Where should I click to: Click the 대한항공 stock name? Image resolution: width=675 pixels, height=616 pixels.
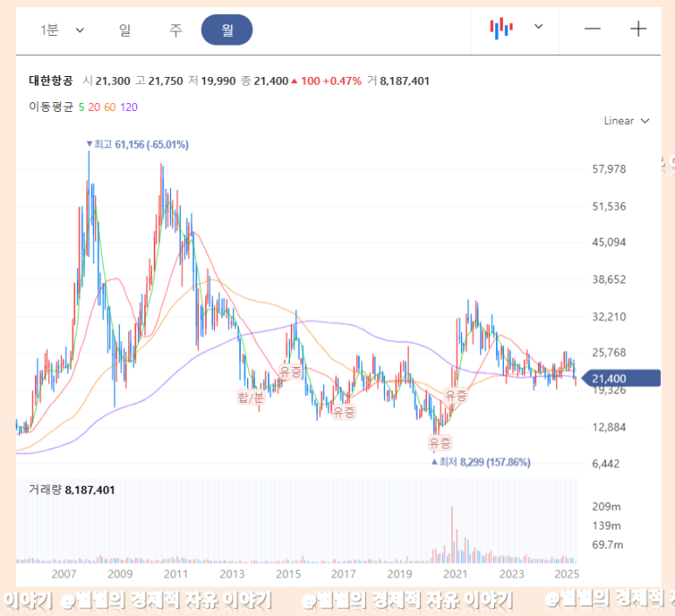(x=51, y=80)
